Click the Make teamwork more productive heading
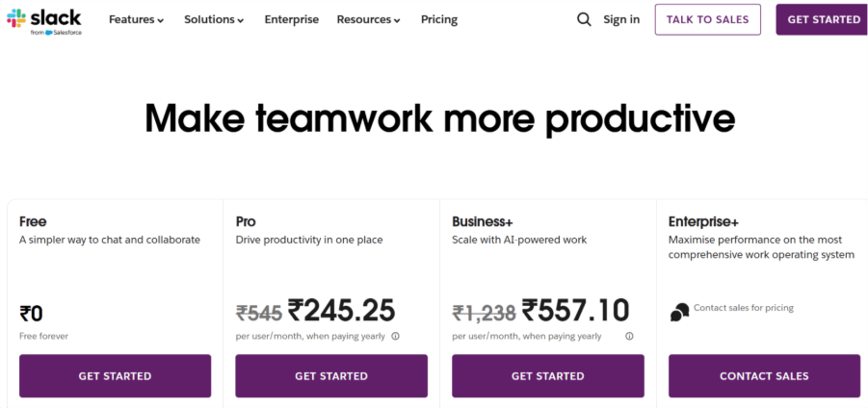Viewport: 868px width, 408px height. [440, 118]
